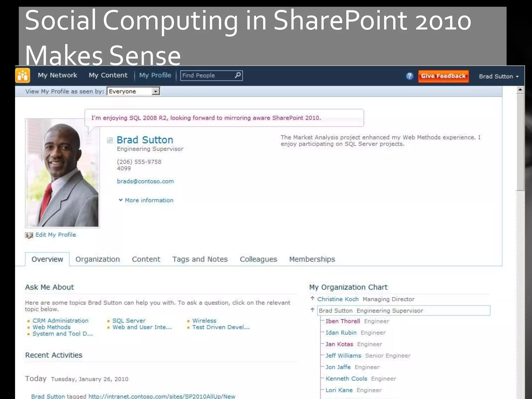Switch to the Colleagues tab
This screenshot has height=399, width=532.
(x=258, y=259)
